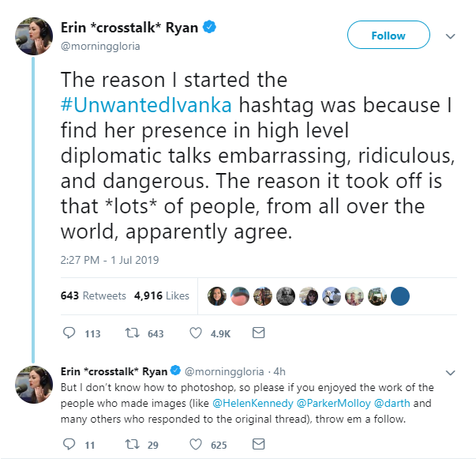Send main tweet via direct message
476x459 pixels.
(x=257, y=333)
